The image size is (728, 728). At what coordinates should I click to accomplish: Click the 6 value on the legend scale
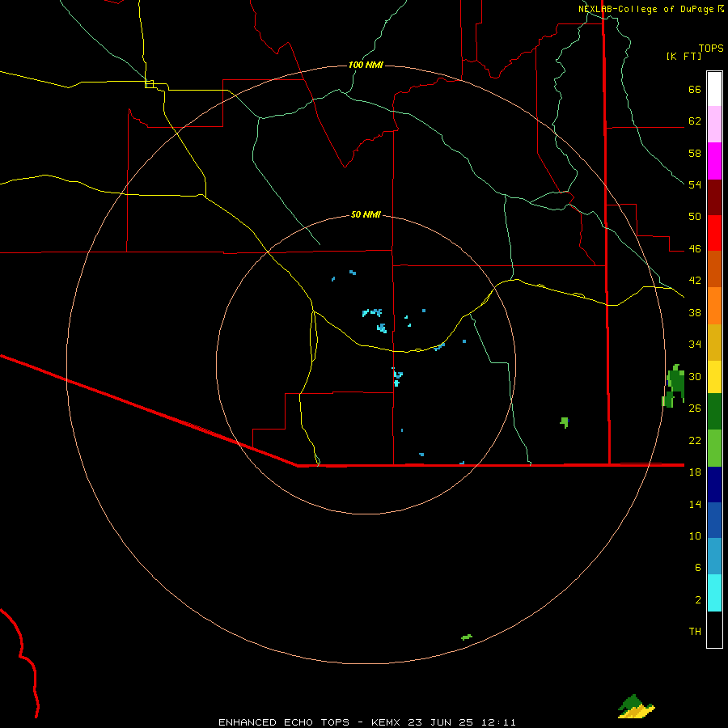pyautogui.click(x=698, y=568)
